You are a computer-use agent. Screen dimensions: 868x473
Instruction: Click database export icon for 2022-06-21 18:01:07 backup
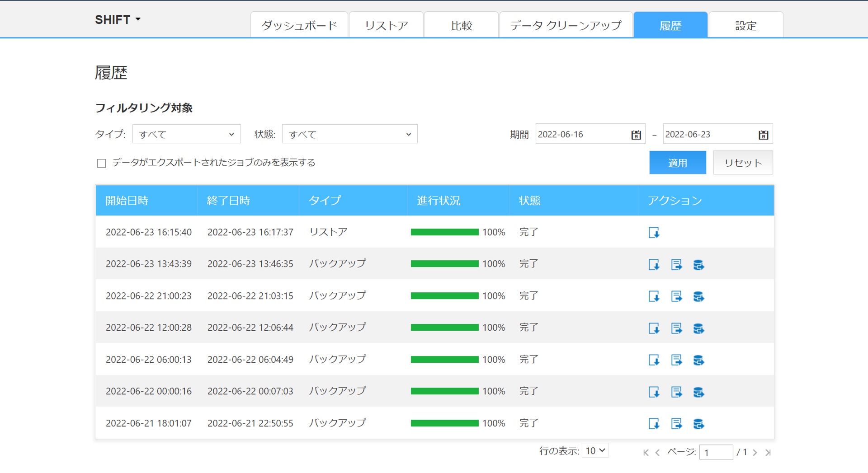point(698,423)
